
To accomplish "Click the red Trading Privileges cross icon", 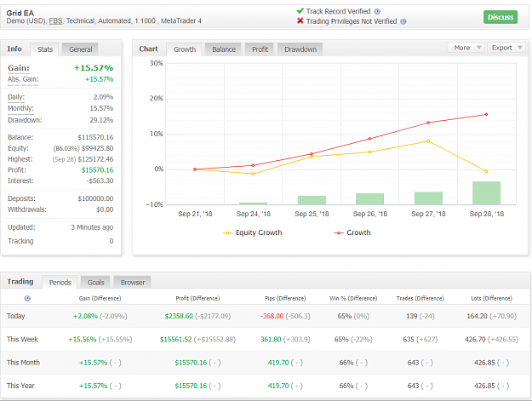I will click(x=300, y=21).
